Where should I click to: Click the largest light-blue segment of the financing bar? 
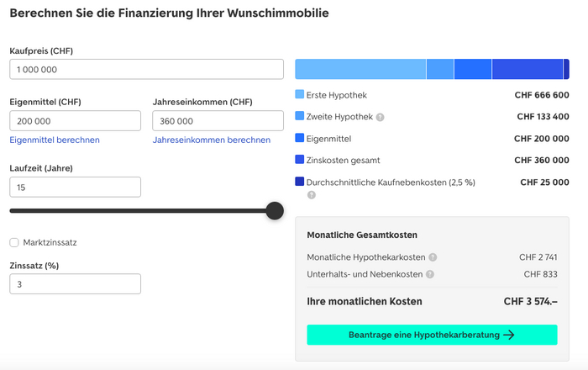(360, 69)
